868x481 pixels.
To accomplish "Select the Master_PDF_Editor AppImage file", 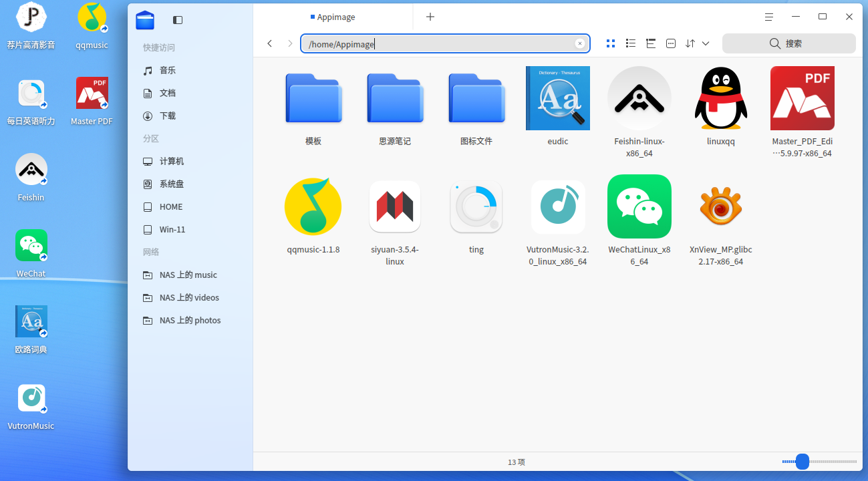I will [802, 98].
